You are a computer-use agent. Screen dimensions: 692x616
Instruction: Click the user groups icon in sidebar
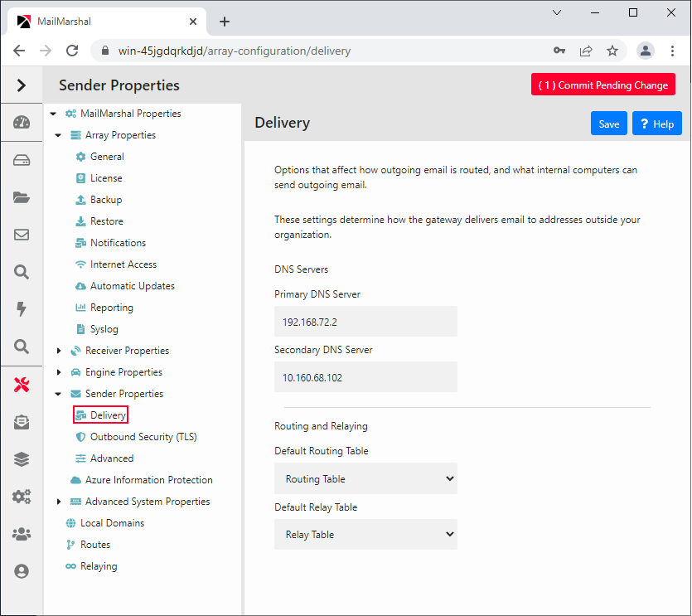[x=22, y=533]
